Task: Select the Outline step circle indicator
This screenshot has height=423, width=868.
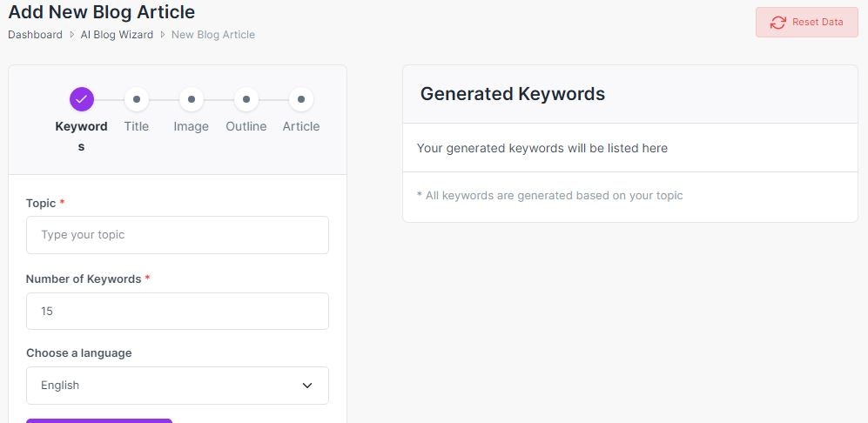Action: [246, 99]
